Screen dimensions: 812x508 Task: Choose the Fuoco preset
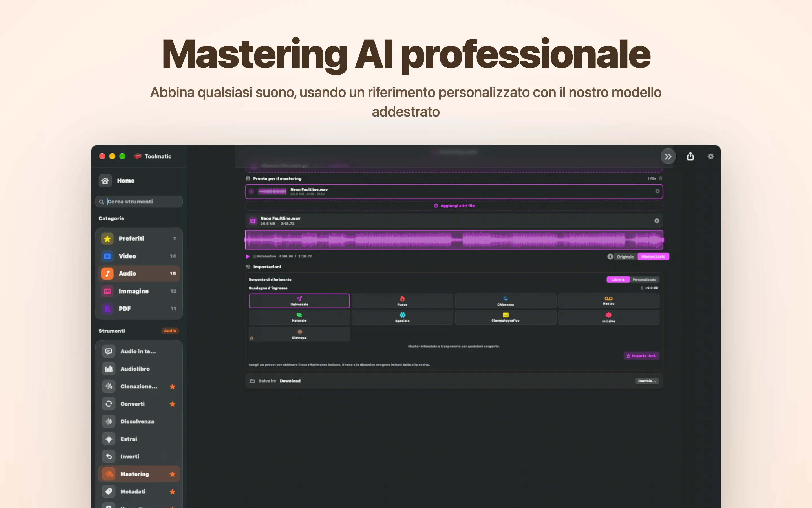(x=402, y=301)
